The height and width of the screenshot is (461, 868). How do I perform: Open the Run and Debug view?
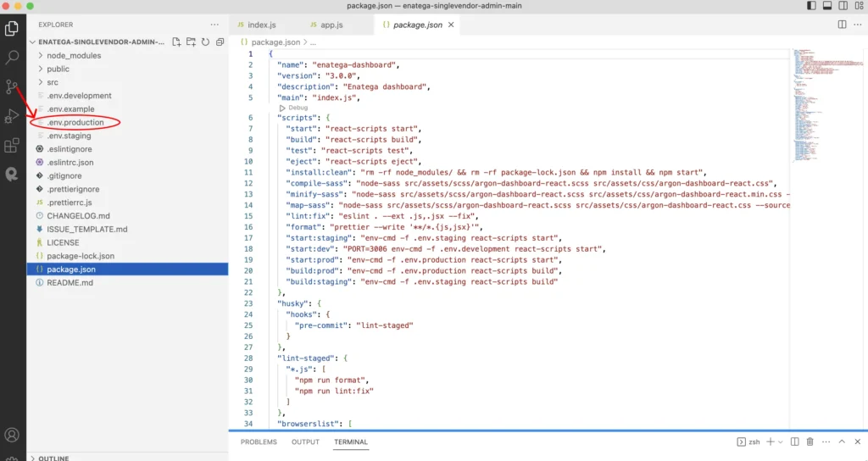point(13,116)
